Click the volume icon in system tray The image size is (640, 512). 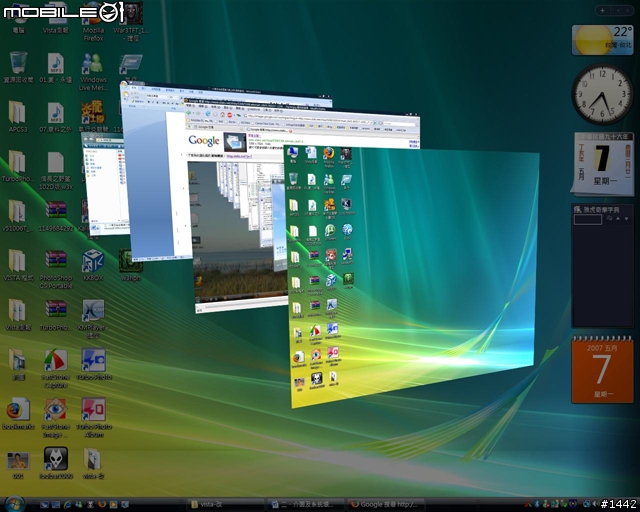(594, 504)
